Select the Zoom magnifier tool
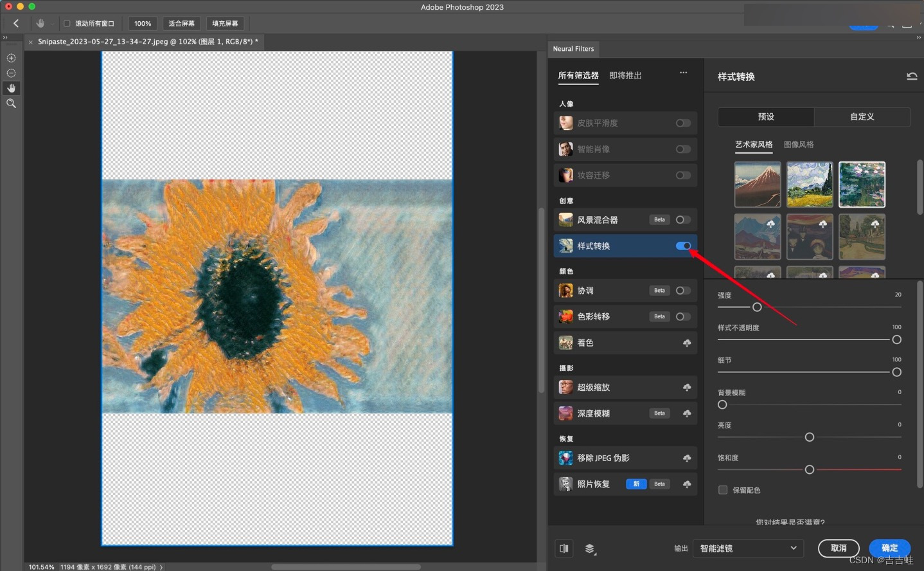Viewport: 924px width, 571px height. 11,104
